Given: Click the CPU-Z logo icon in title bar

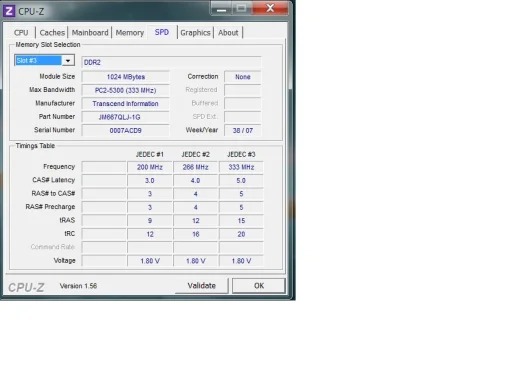Looking at the screenshot, I should (9, 11).
